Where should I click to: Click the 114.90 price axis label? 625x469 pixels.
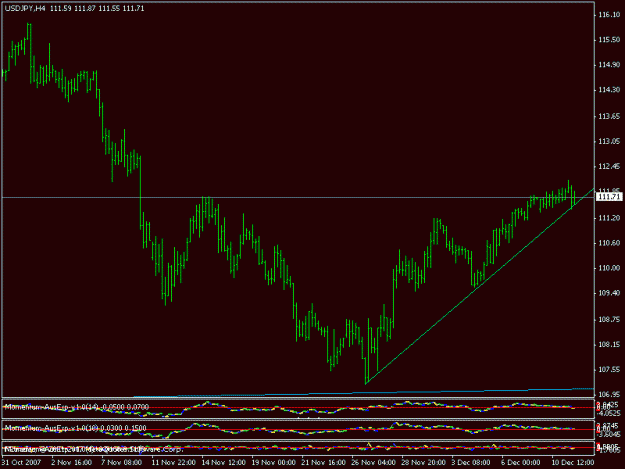[609, 65]
